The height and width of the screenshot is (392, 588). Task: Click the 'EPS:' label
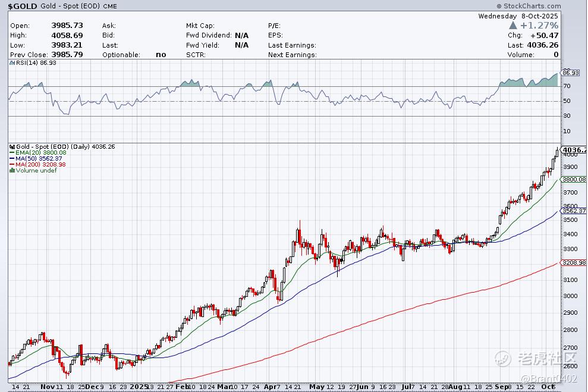point(275,35)
